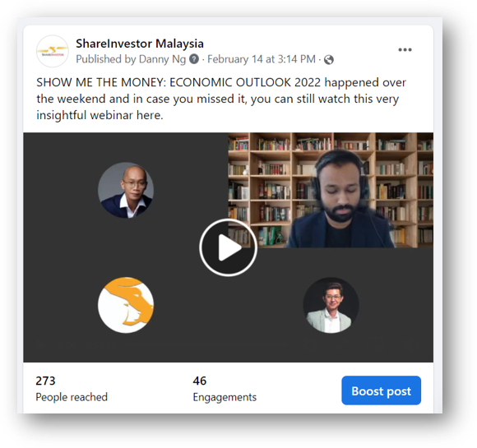Open the post options three-dot menu
The width and height of the screenshot is (477, 448).
point(405,50)
